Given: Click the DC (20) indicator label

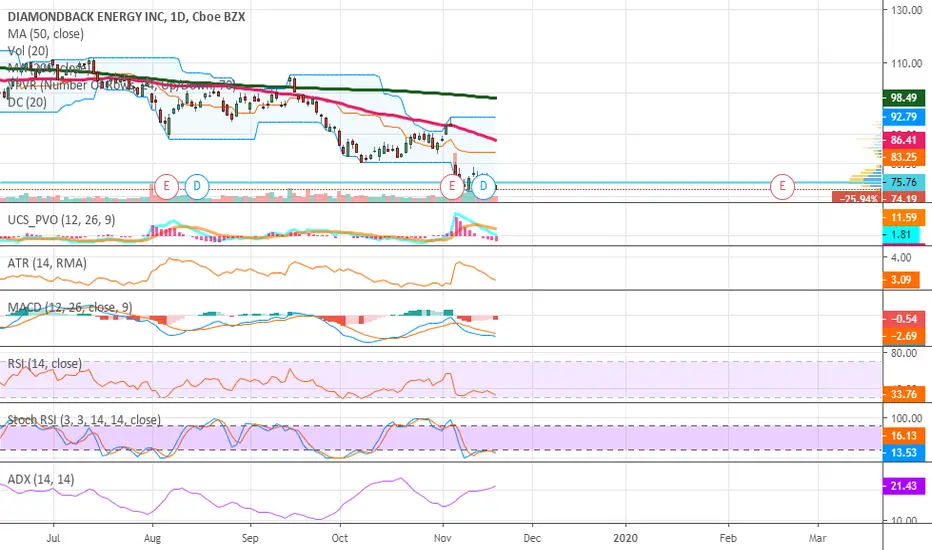Looking at the screenshot, I should coord(27,102).
